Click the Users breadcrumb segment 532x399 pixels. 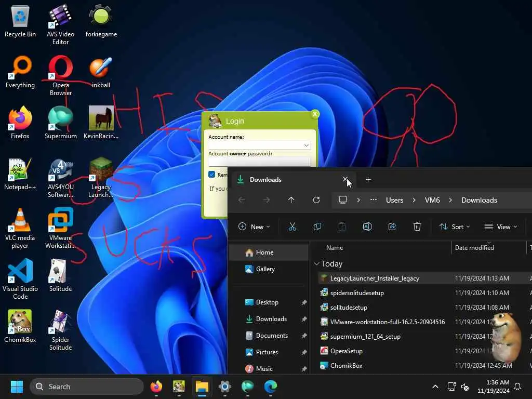pos(395,200)
